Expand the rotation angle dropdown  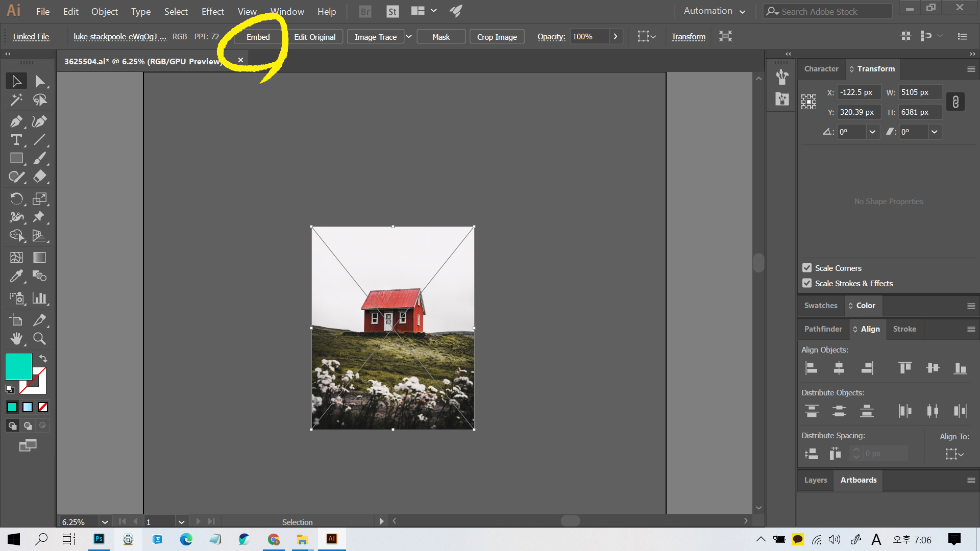pos(872,132)
